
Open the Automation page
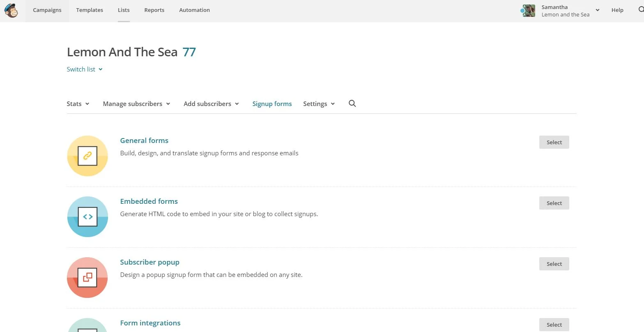194,10
